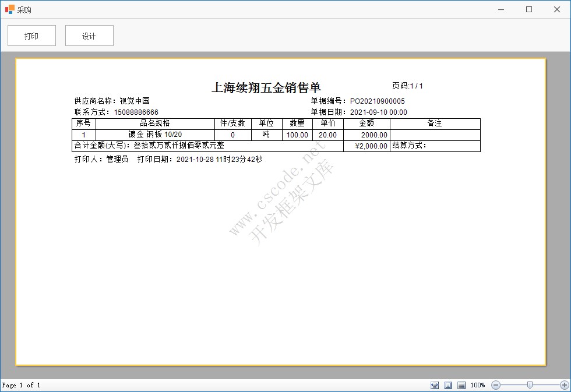The image size is (571, 392).
Task: Click the item name 镀金 钢板 10/20
Action: (x=155, y=135)
